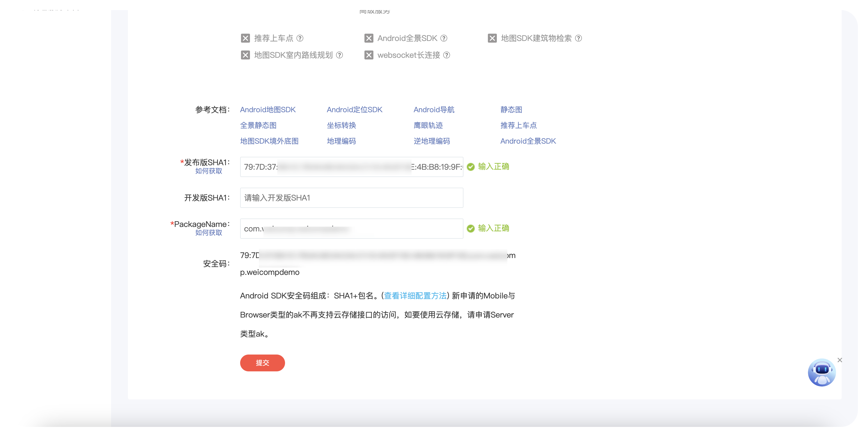Open the Android导航 reference doc

pyautogui.click(x=434, y=109)
